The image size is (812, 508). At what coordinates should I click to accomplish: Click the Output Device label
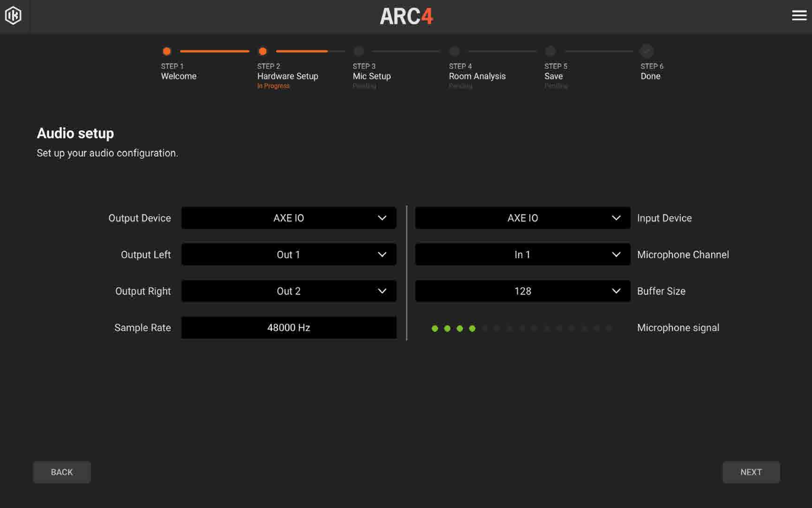tap(140, 218)
